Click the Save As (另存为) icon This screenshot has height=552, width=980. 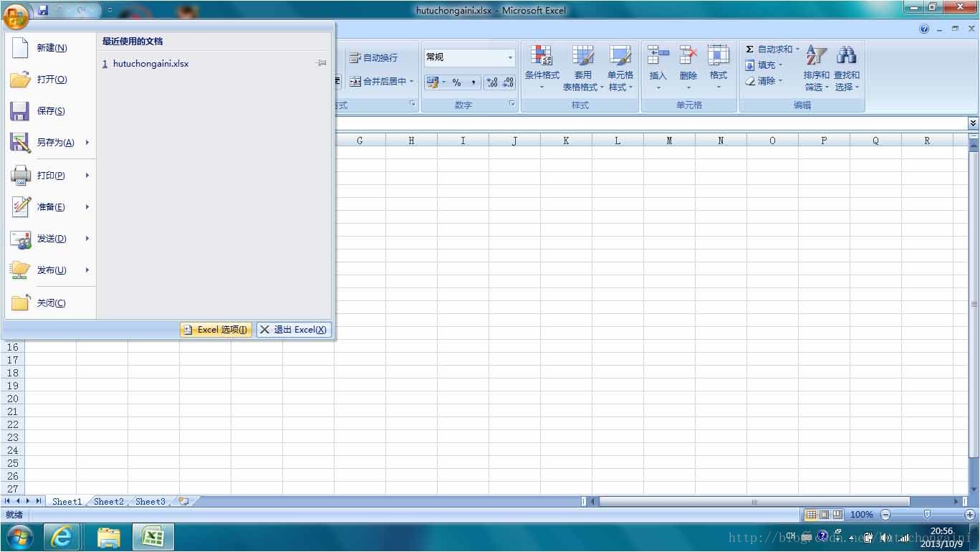coord(20,143)
